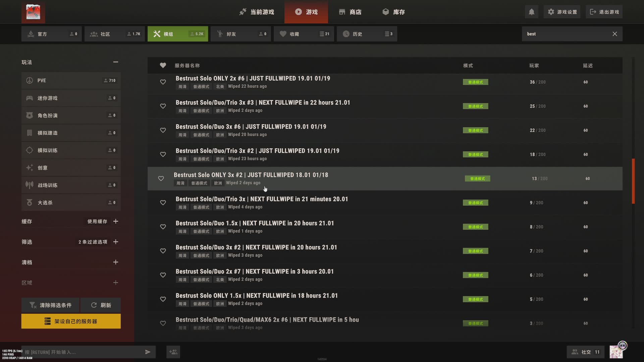Click the game logo at top left

pos(33,12)
